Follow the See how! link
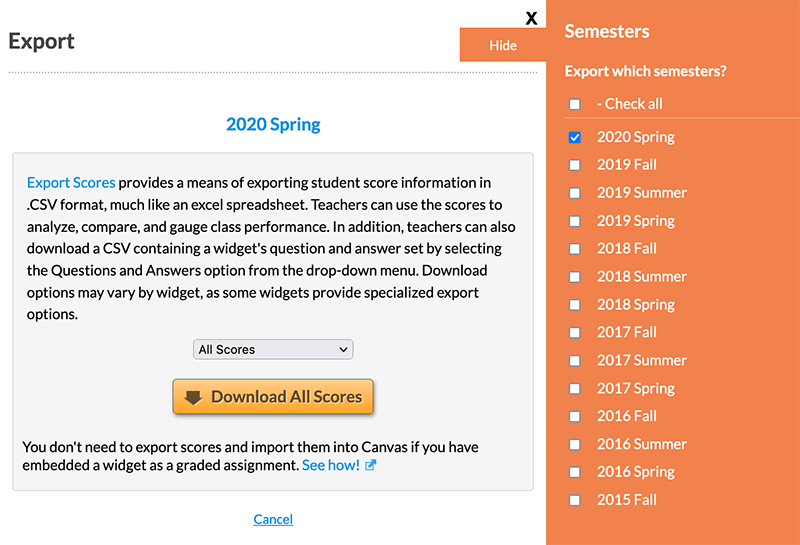 (331, 465)
